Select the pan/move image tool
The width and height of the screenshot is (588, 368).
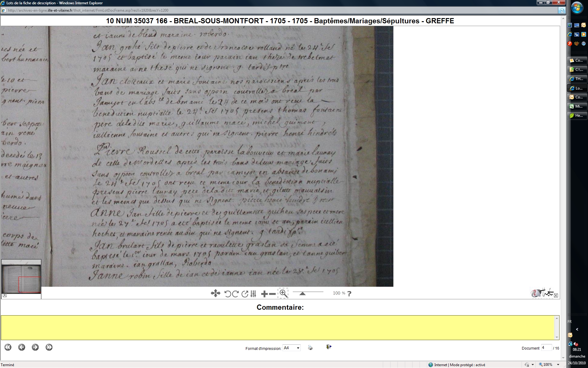[215, 293]
